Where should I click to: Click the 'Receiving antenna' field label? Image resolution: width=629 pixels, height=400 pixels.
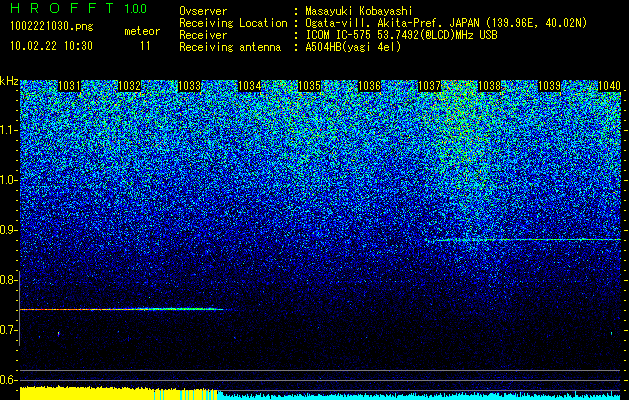[230, 47]
